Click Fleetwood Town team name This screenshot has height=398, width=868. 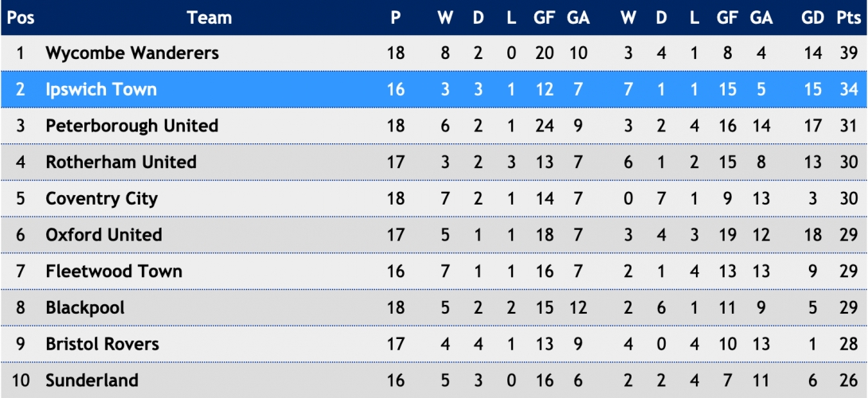tap(114, 271)
